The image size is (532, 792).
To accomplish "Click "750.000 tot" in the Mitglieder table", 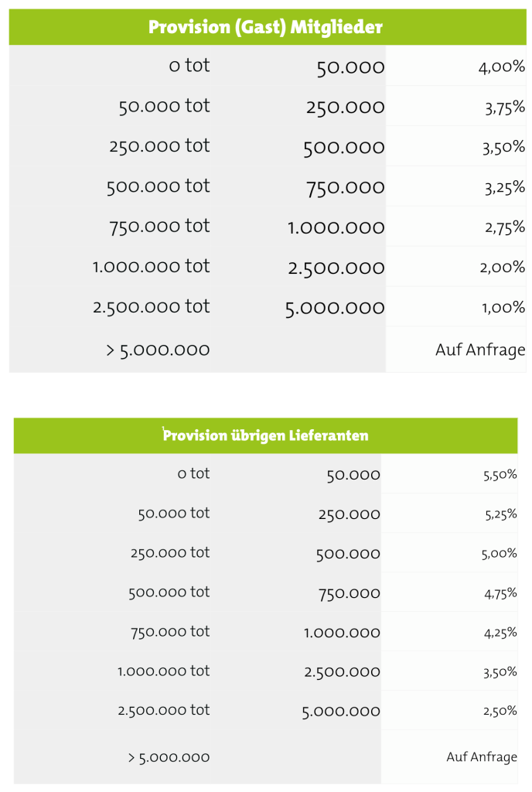I will tap(159, 226).
